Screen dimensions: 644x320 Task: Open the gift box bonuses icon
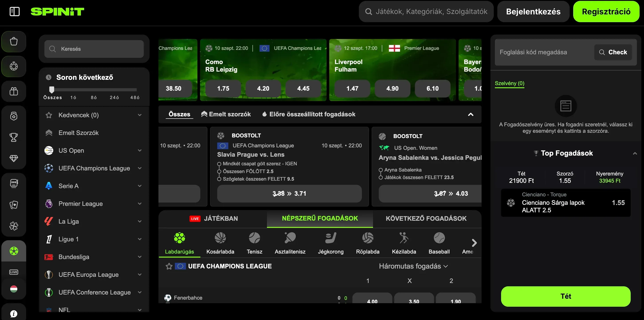pyautogui.click(x=14, y=91)
